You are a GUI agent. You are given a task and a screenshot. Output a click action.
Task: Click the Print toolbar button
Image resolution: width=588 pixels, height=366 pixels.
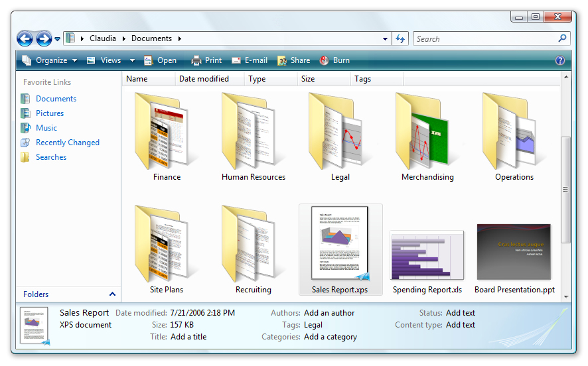[206, 60]
